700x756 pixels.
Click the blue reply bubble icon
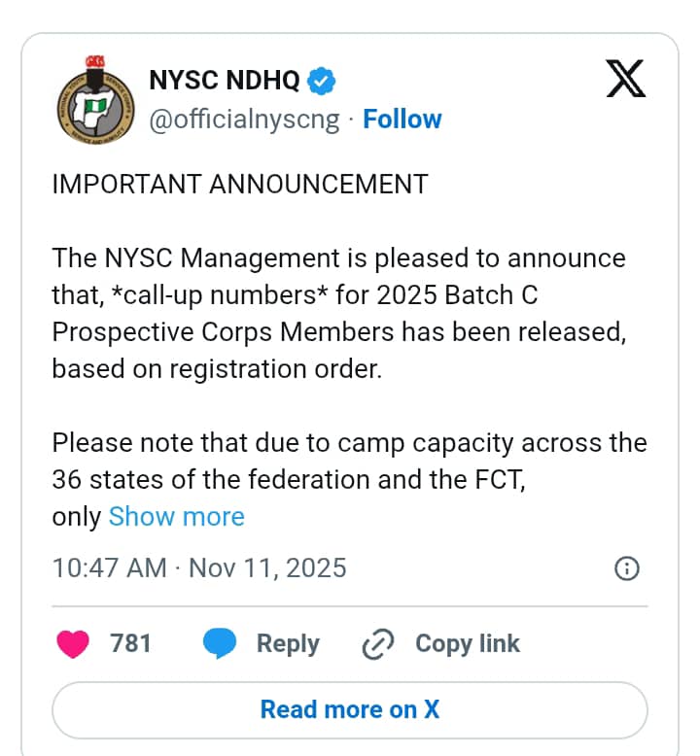219,643
